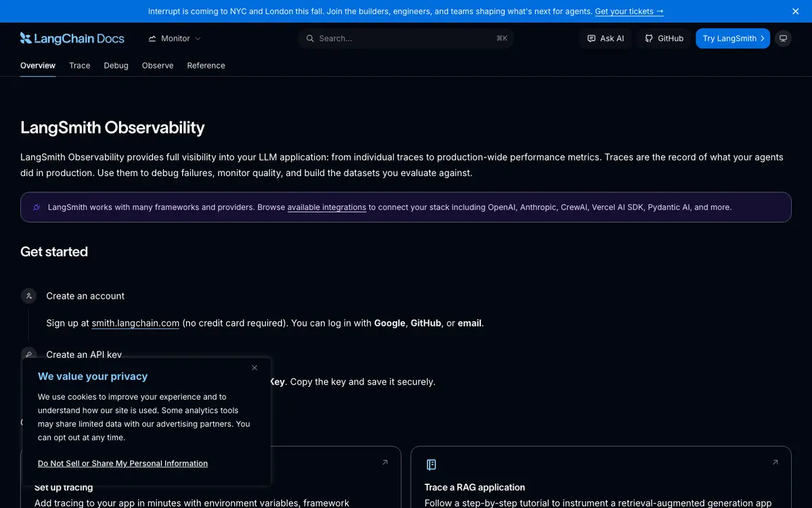
Task: Open the available integrations link
Action: (x=327, y=207)
